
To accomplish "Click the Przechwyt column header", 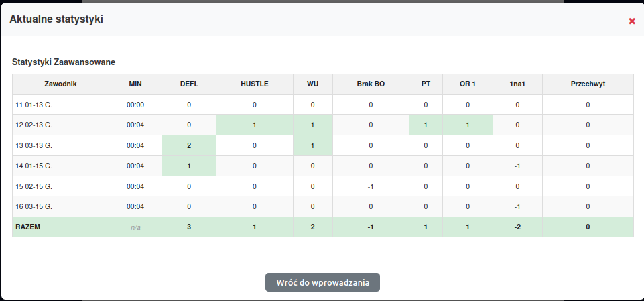I will click(588, 84).
